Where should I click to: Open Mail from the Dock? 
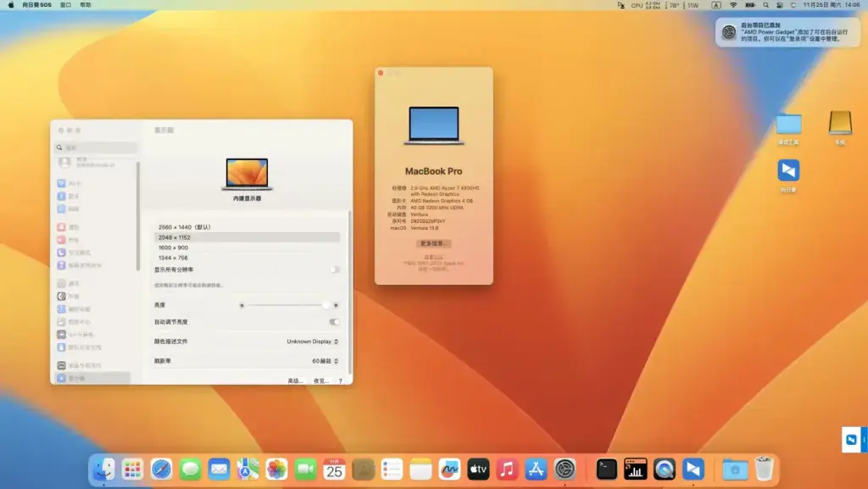click(219, 470)
